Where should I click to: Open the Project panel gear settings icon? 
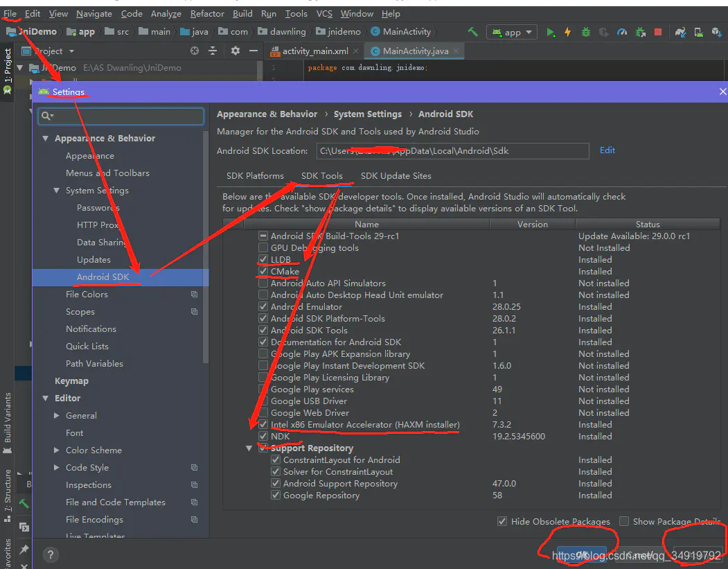tap(236, 51)
